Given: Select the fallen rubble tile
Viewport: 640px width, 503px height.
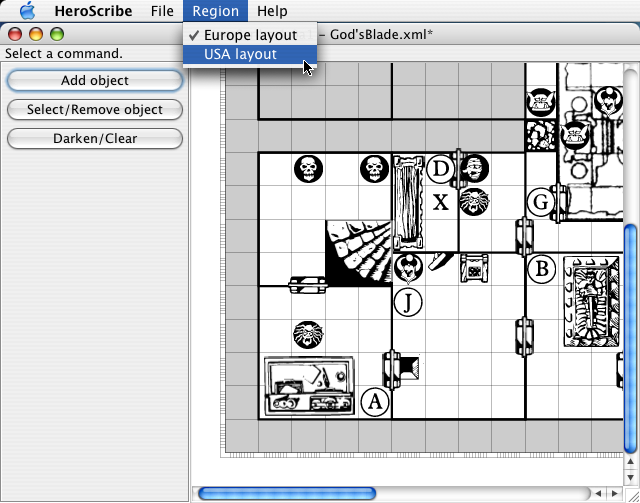Looking at the screenshot, I should (541, 136).
